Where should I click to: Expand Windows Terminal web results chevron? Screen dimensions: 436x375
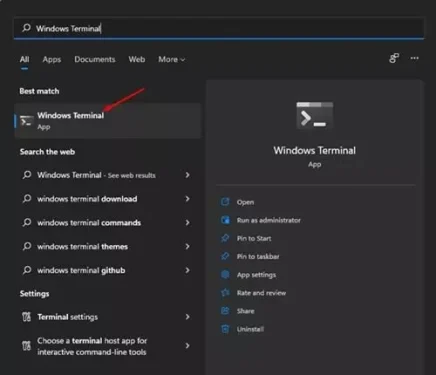coord(187,175)
